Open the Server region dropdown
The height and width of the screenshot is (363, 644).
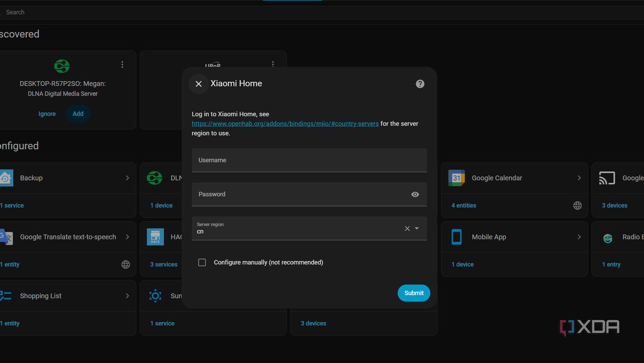coord(417,228)
